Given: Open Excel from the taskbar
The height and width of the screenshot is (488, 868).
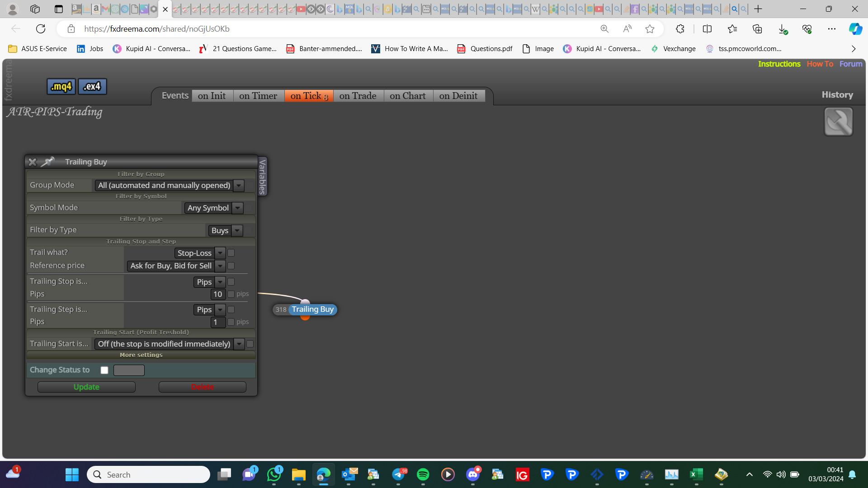Looking at the screenshot, I should [x=696, y=474].
